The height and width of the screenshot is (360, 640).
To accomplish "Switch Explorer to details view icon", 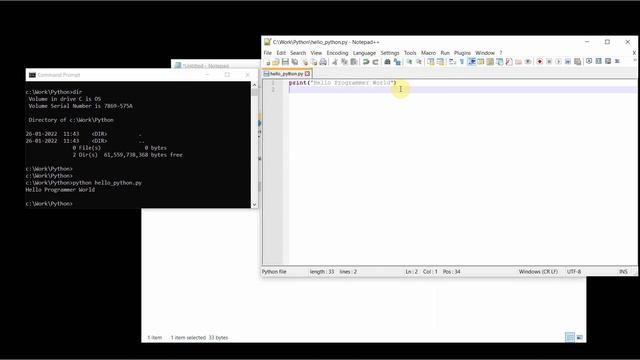I will 570,337.
